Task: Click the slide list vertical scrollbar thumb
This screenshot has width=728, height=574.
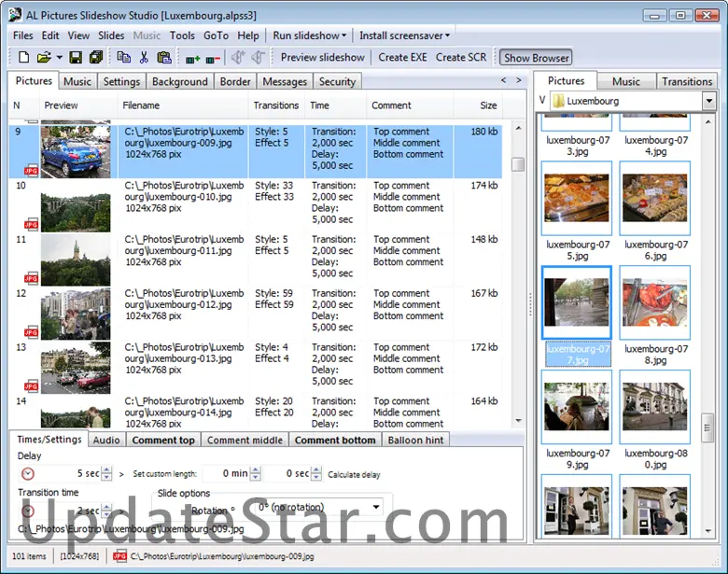Action: pos(518,164)
